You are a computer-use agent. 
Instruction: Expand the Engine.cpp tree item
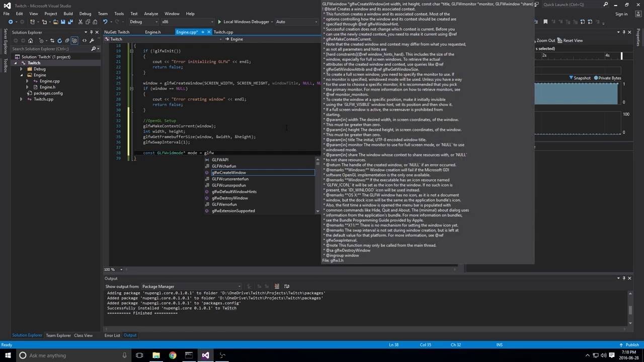click(x=28, y=81)
